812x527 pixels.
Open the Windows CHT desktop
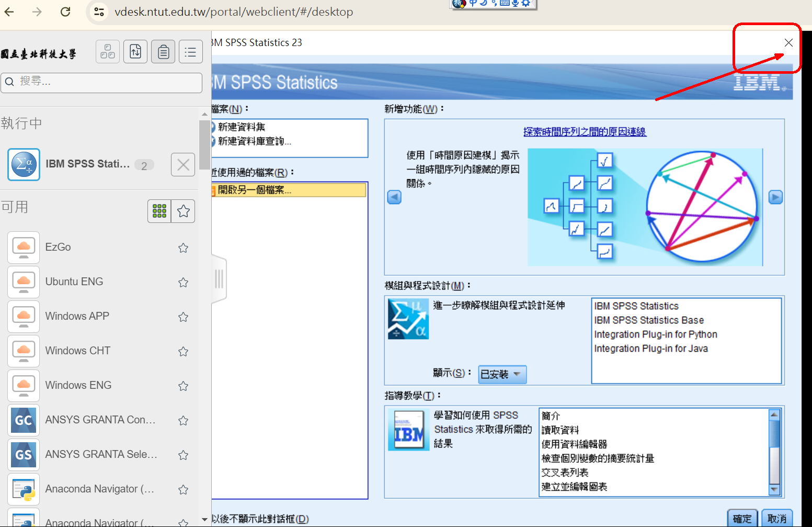(x=78, y=351)
